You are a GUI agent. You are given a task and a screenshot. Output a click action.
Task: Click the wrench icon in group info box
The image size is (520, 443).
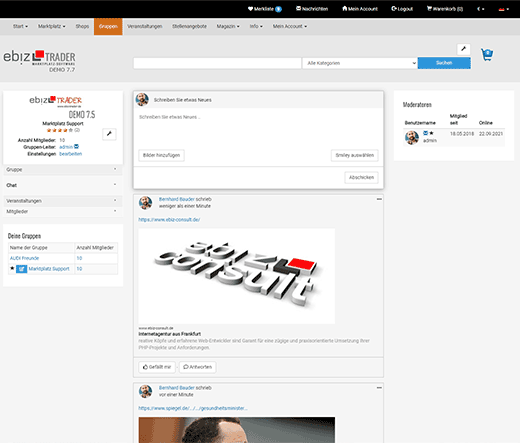(x=109, y=134)
